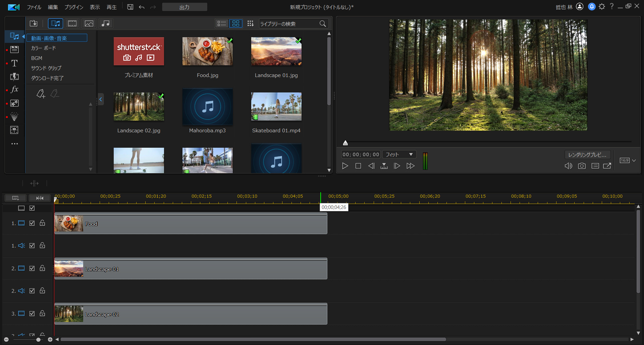Image resolution: width=644 pixels, height=345 pixels.
Task: Fit entire movie in timeline button
Action: click(40, 198)
